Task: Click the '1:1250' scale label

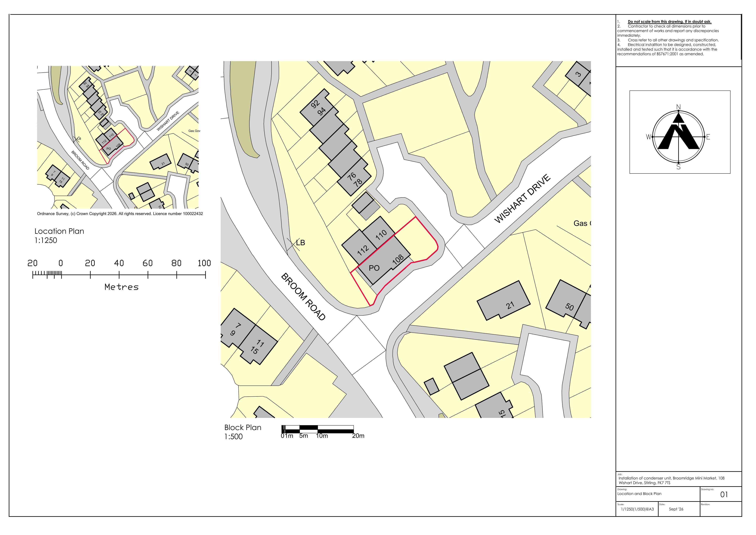Action: click(46, 241)
